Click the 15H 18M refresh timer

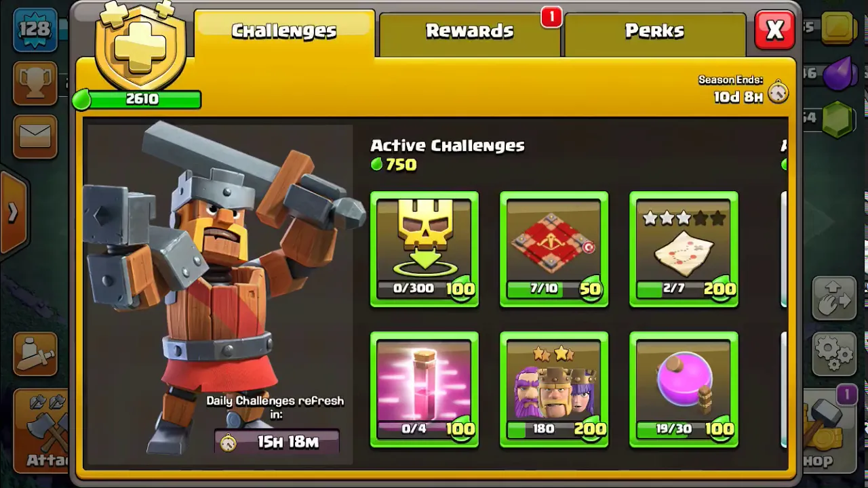pos(277,442)
